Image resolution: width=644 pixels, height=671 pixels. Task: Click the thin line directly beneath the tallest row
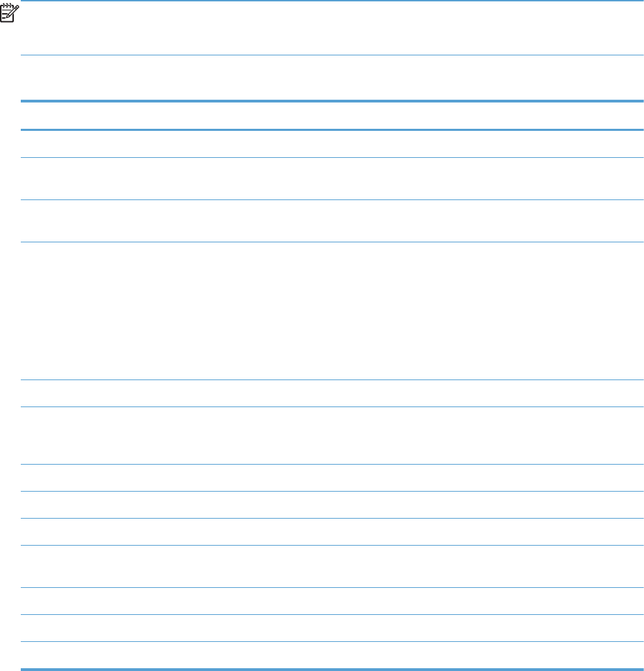pyautogui.click(x=332, y=379)
